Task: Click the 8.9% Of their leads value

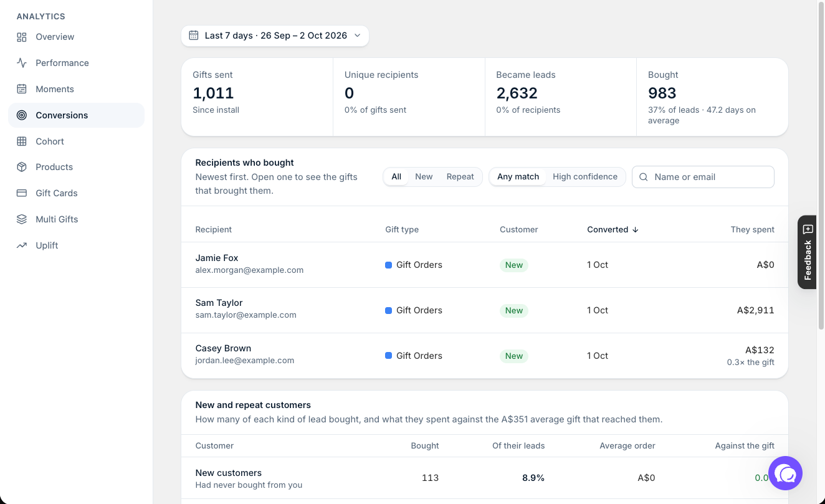Action: pos(533,478)
